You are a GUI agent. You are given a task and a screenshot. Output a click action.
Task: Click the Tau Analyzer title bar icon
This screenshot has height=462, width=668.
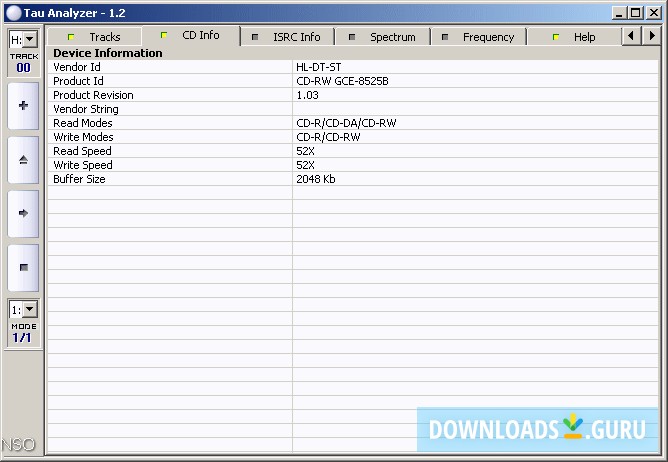13,13
